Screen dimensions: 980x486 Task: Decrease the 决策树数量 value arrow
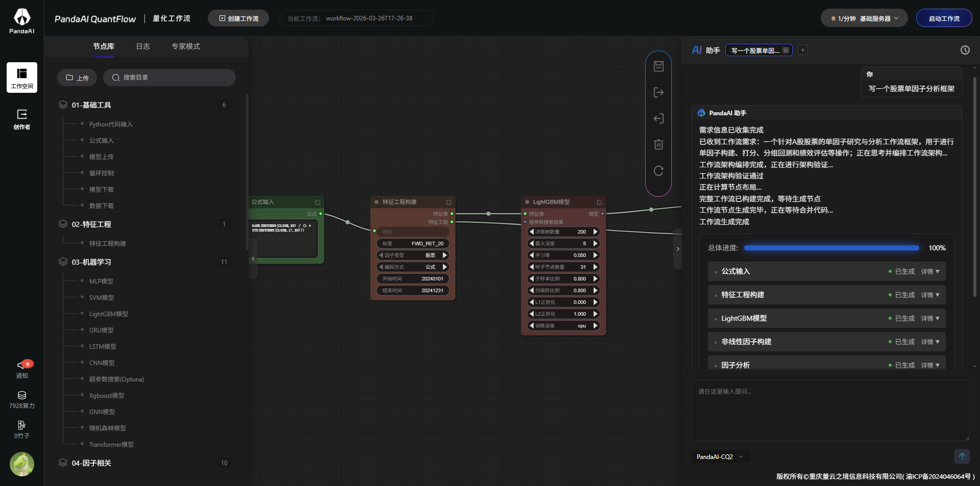coord(531,232)
